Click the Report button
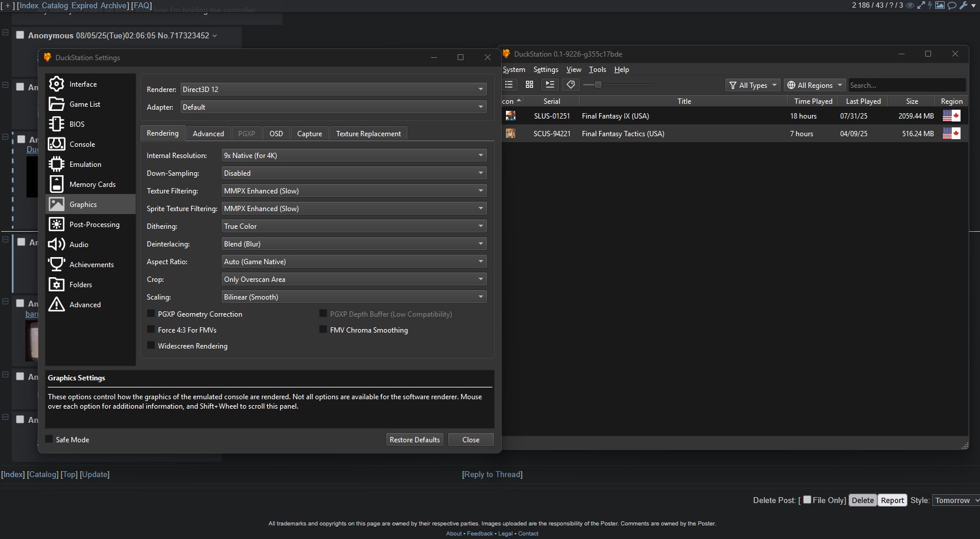Viewport: 980px width, 539px height. (892, 500)
